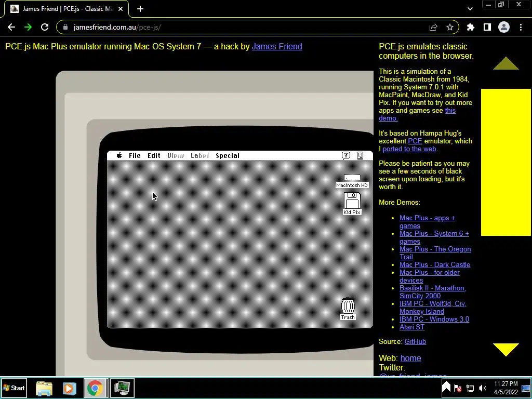Open the Chrome profile avatar
Viewport: 532px width, 399px height.
click(504, 27)
